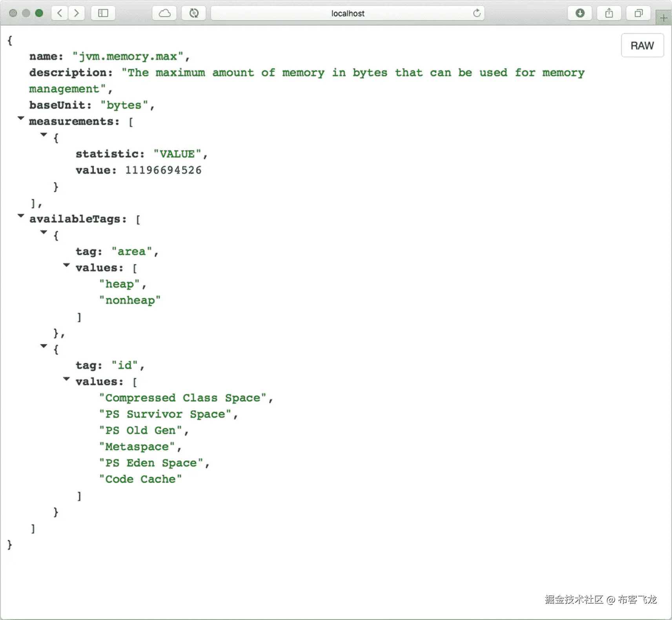Toggle the Safari sidebar
The image size is (672, 620).
(x=103, y=13)
